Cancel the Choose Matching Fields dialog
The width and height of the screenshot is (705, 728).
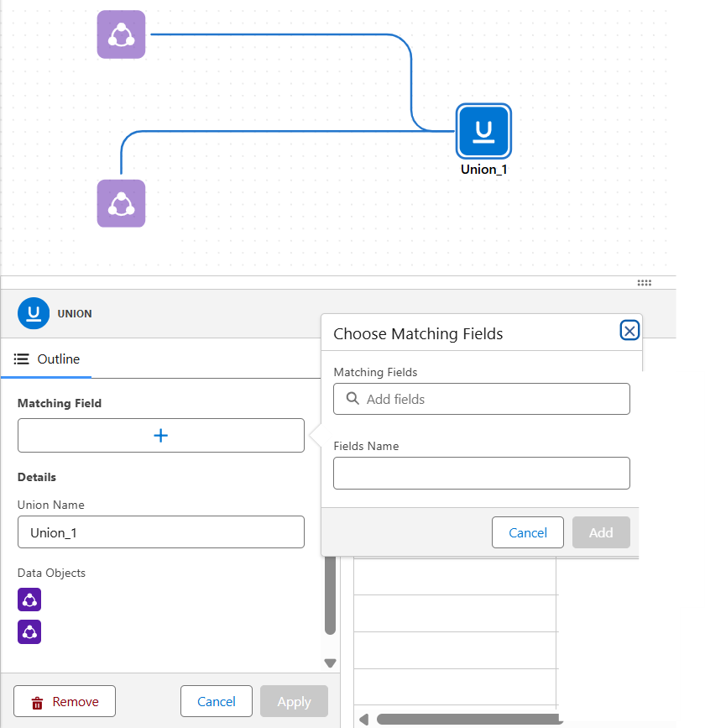528,532
